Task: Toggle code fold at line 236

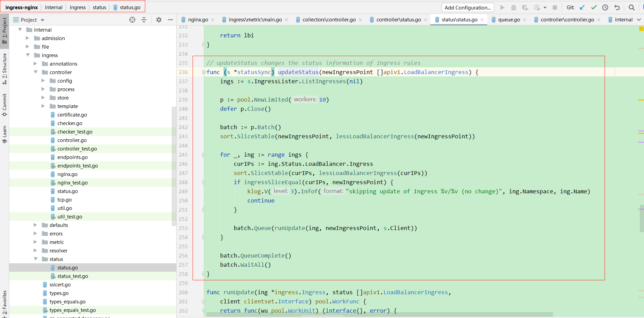Action: coord(204,72)
